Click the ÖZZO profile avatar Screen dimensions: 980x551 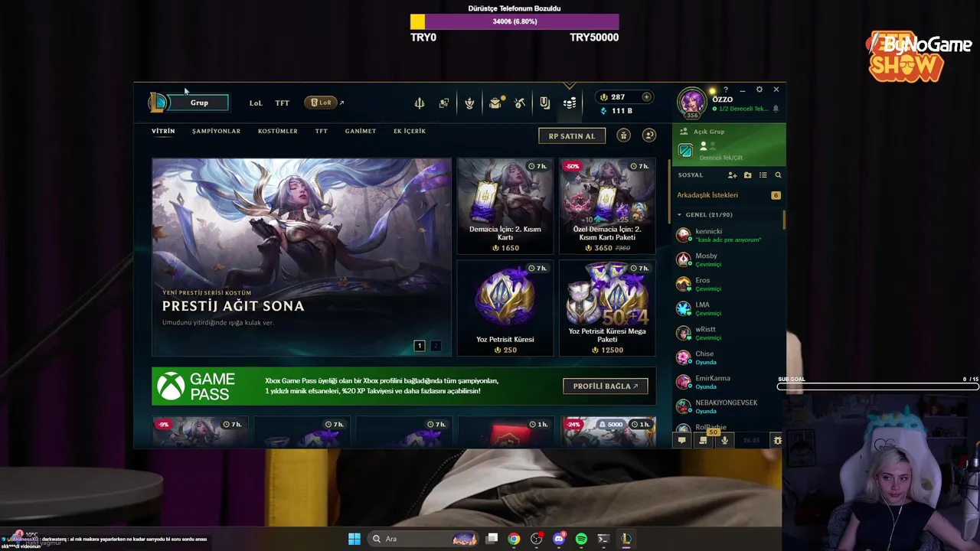692,103
